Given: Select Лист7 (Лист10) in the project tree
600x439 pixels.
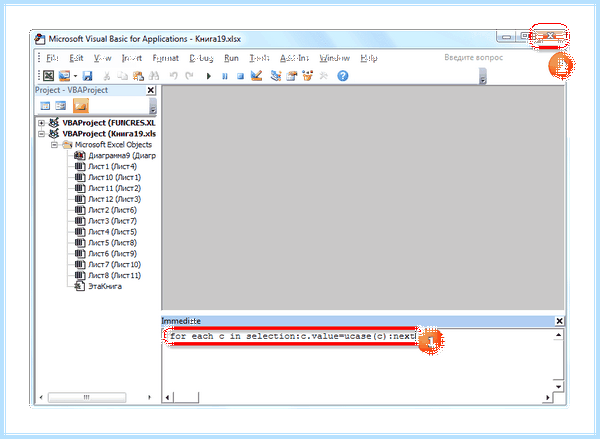Looking at the screenshot, I should (x=114, y=265).
